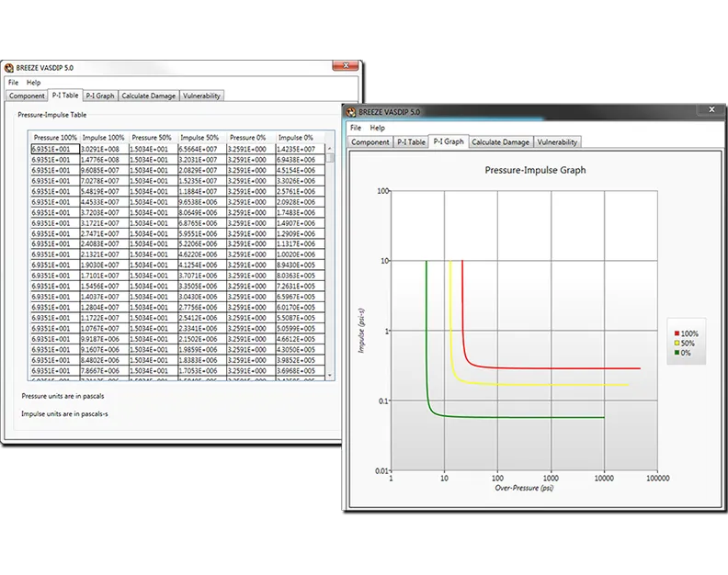
Task: Click scrollbar down arrow in Pressure-Impulse table
Action: (x=331, y=375)
